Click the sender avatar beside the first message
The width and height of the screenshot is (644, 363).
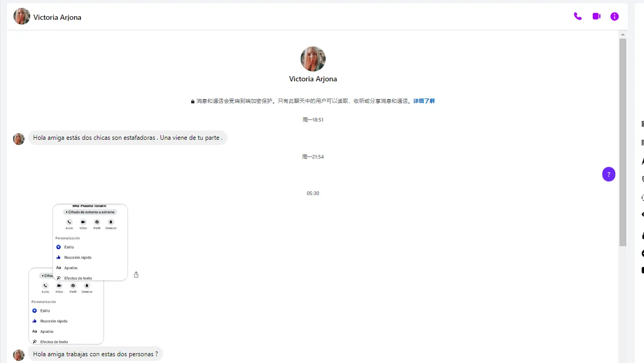click(x=19, y=139)
